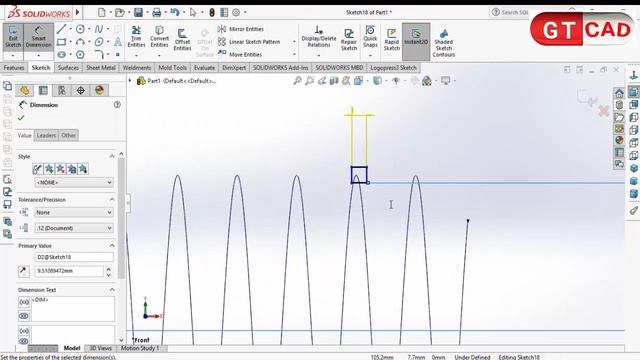Open the Style <NONE> dropdown
Screen dimensions: 640x360
(x=74, y=182)
